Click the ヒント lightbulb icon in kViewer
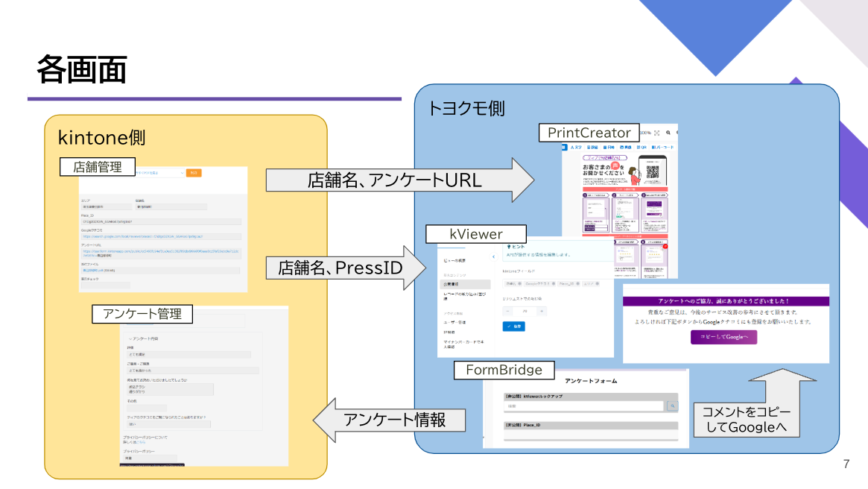The width and height of the screenshot is (868, 489). tap(509, 247)
